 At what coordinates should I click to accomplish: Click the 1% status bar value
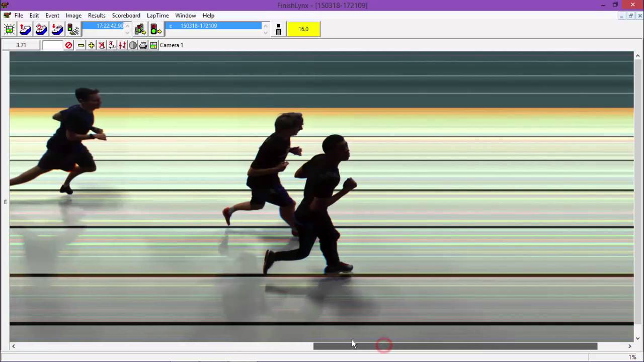(x=632, y=357)
